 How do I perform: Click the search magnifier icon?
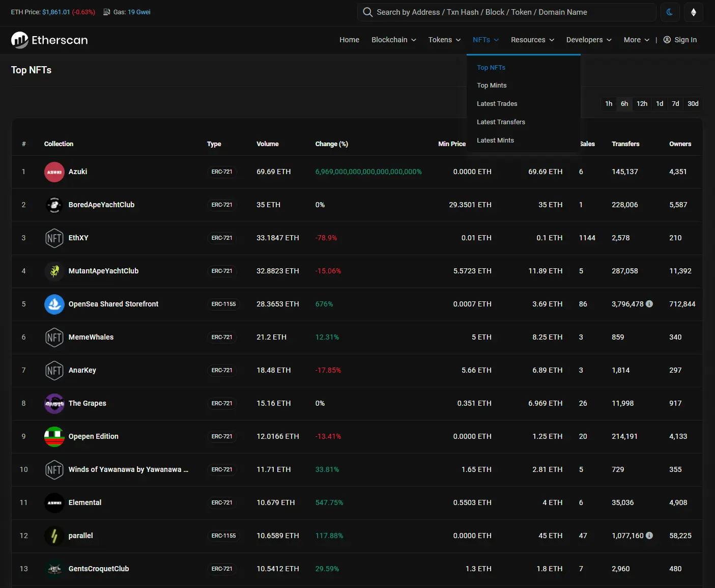367,12
